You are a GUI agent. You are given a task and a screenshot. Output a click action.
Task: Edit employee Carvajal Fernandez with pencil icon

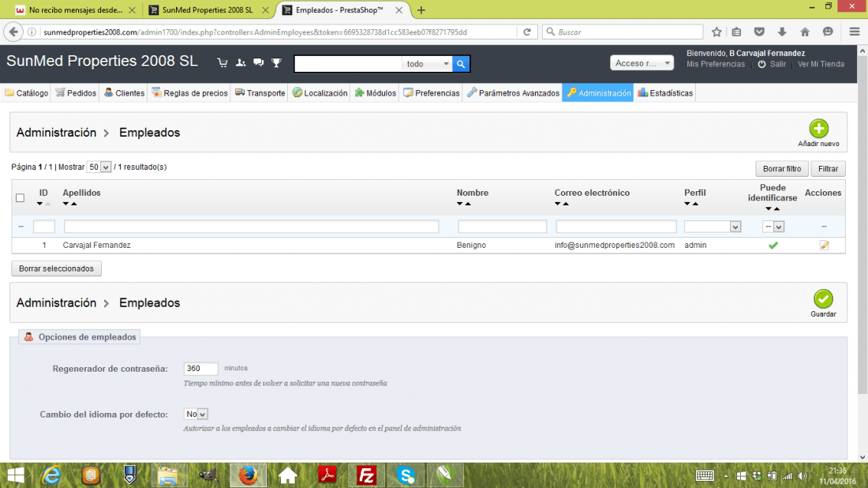point(825,245)
